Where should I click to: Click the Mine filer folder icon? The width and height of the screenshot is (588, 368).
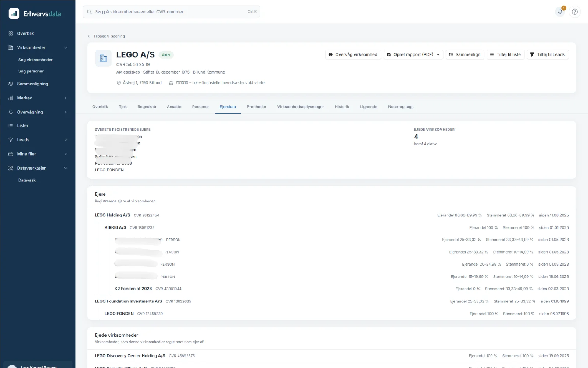point(11,154)
